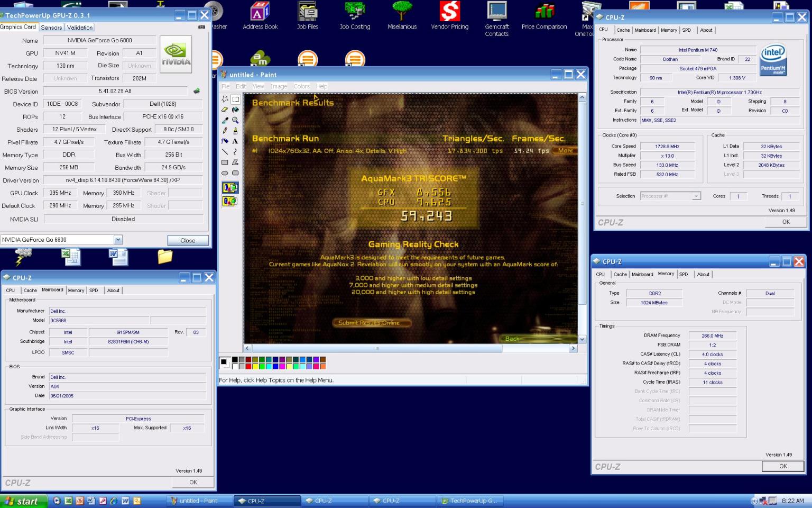Click the NVIDIA logo in GPU-Z
Screen dimensions: 812x508
176,55
